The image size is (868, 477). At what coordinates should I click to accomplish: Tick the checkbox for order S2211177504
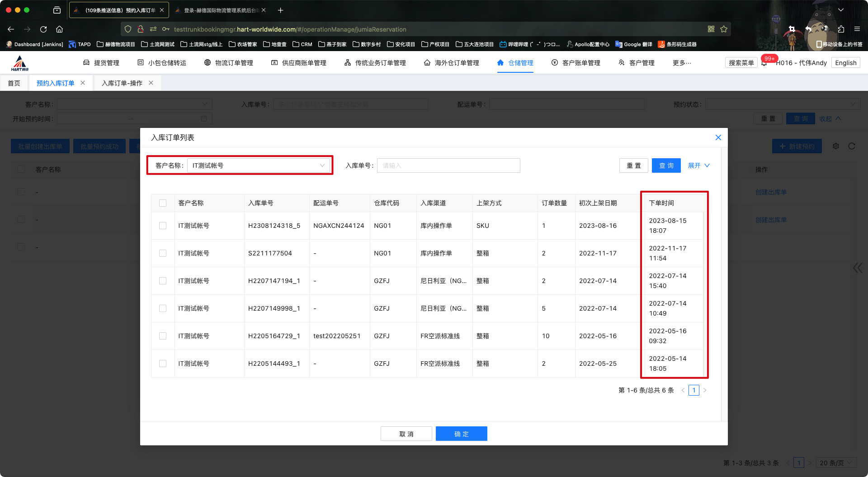(163, 253)
